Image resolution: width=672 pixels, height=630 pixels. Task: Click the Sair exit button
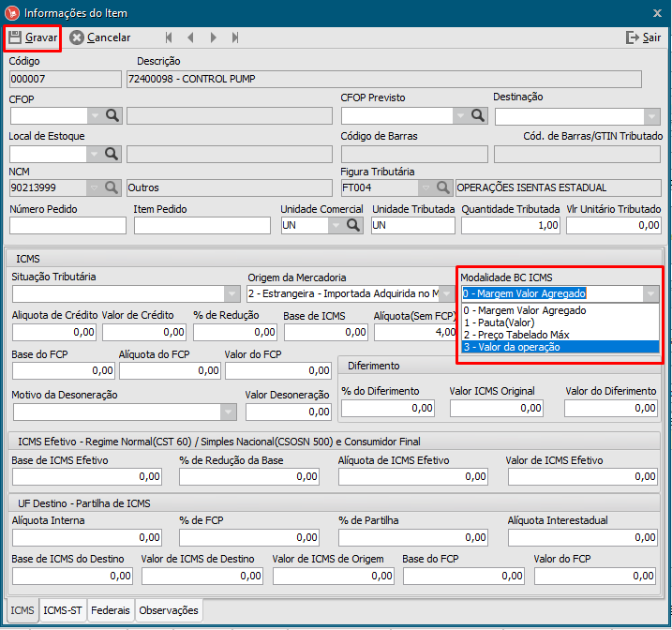click(643, 37)
